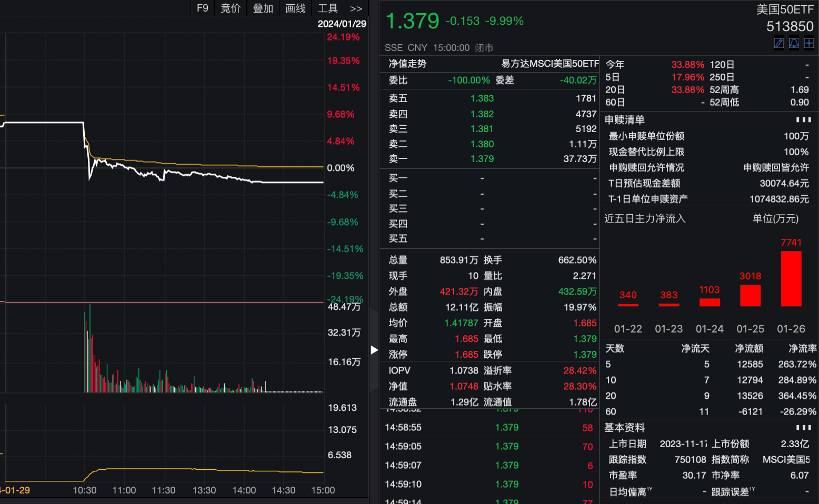The height and width of the screenshot is (504, 819).
Task: Select the 卖一 ask price 1.379
Action: (x=482, y=159)
